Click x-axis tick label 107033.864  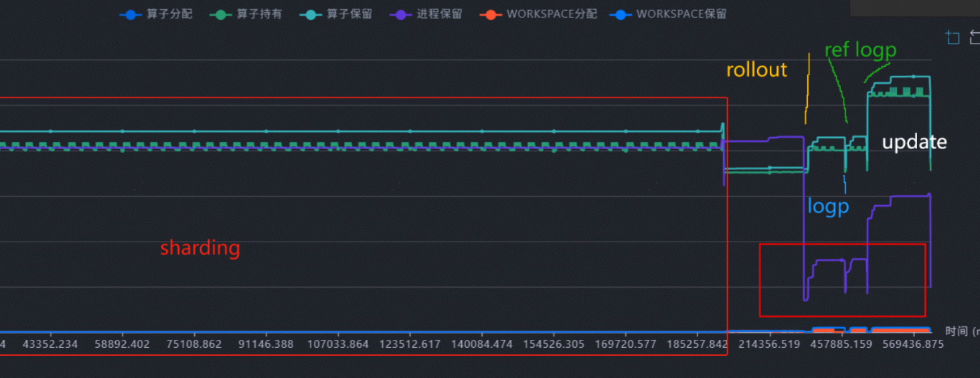(x=338, y=344)
